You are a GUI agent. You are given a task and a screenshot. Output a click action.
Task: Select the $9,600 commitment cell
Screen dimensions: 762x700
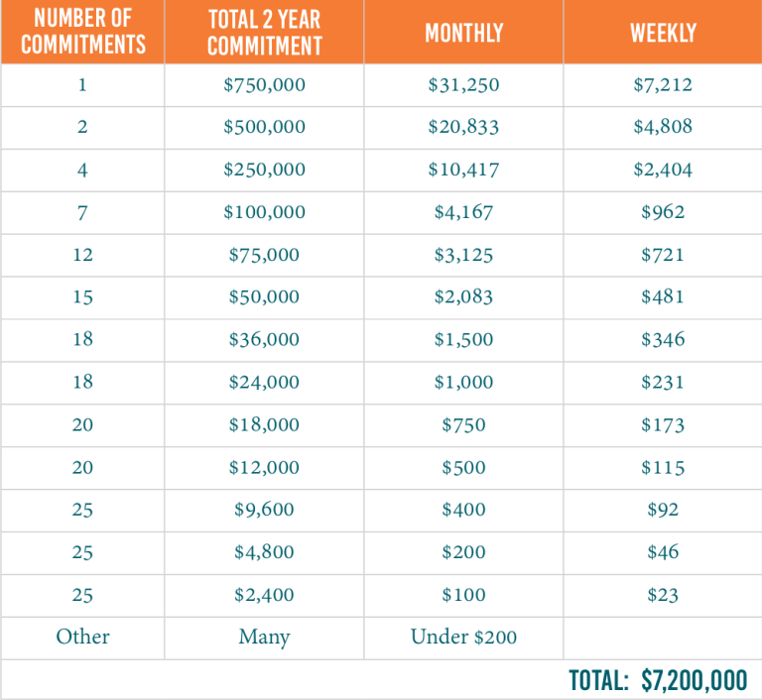coord(264,510)
